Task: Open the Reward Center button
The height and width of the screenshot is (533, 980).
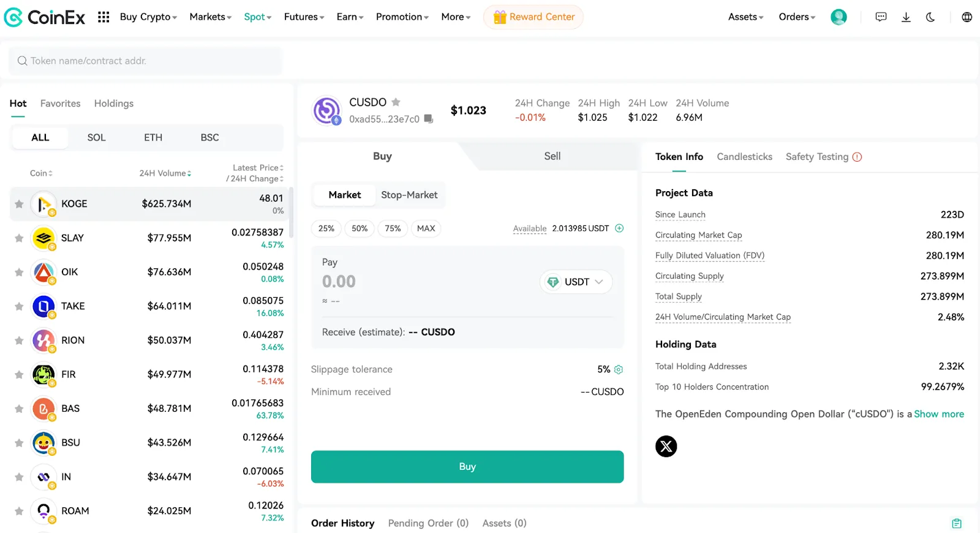Action: tap(533, 17)
